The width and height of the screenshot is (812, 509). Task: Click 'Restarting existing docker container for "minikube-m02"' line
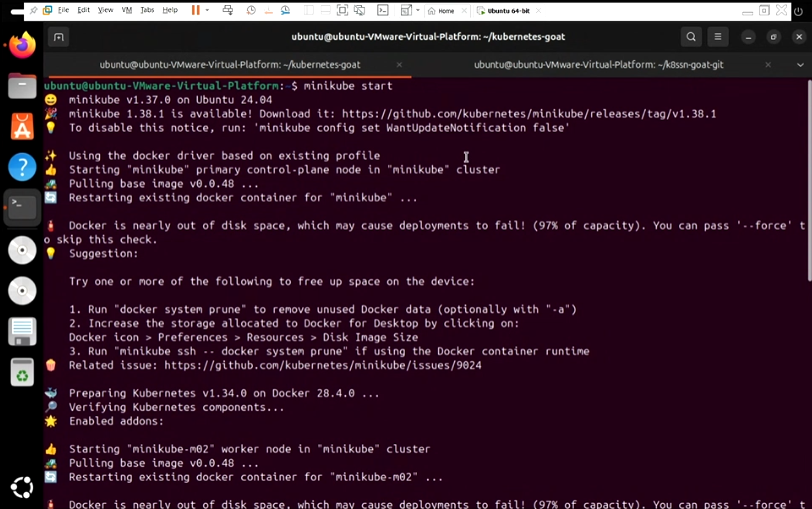[256, 477]
